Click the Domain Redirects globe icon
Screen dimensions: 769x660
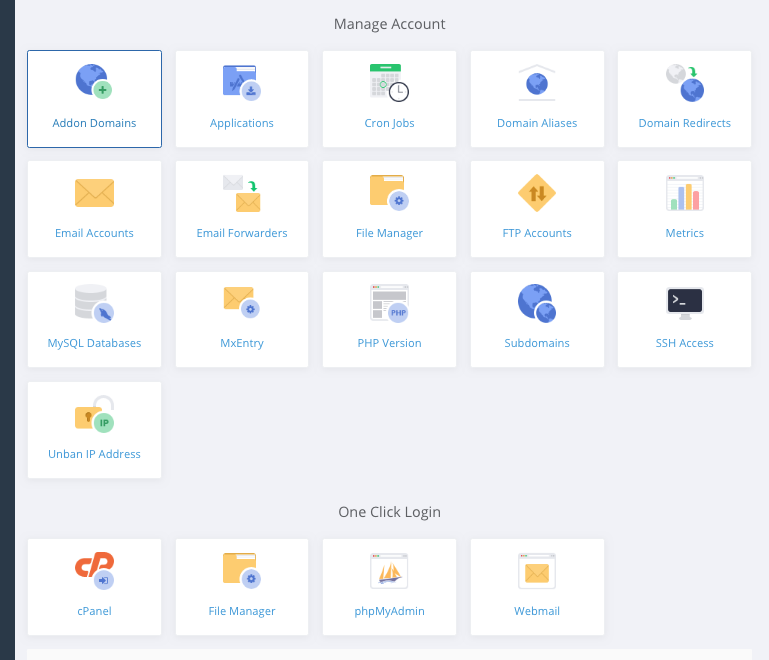pos(685,82)
